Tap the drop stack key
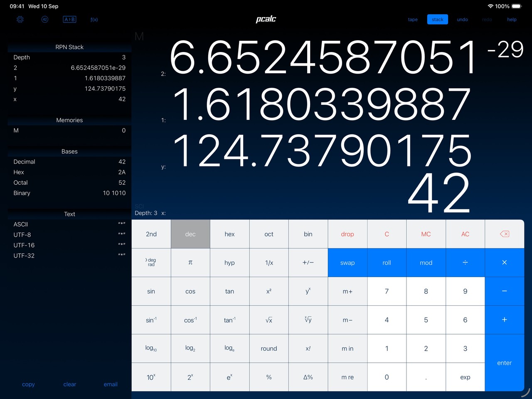Image resolution: width=532 pixels, height=399 pixels. click(x=347, y=234)
